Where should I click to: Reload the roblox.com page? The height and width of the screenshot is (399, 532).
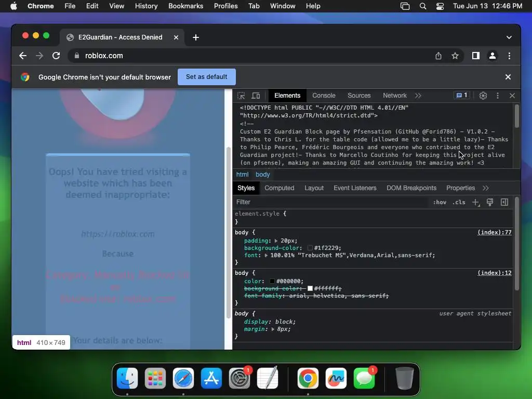coord(56,56)
